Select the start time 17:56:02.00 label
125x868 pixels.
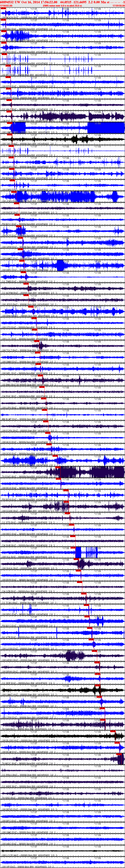(x=6, y=6)
